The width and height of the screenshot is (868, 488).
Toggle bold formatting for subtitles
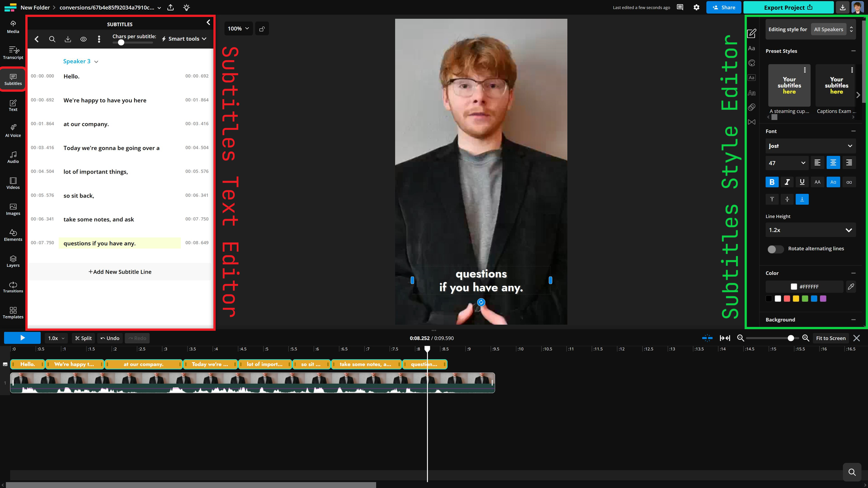click(772, 182)
